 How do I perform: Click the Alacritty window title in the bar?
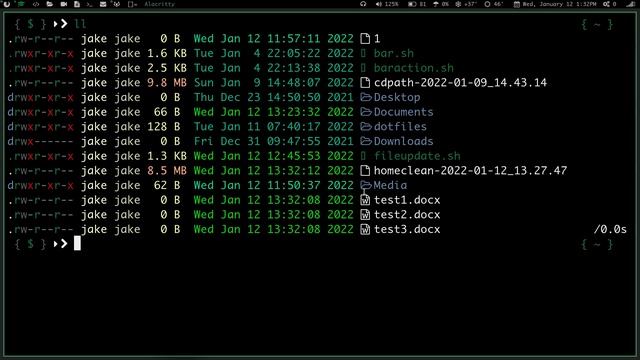tap(160, 4)
